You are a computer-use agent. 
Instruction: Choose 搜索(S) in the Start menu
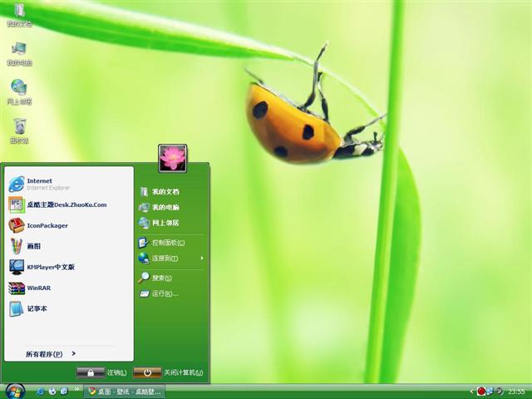click(160, 278)
